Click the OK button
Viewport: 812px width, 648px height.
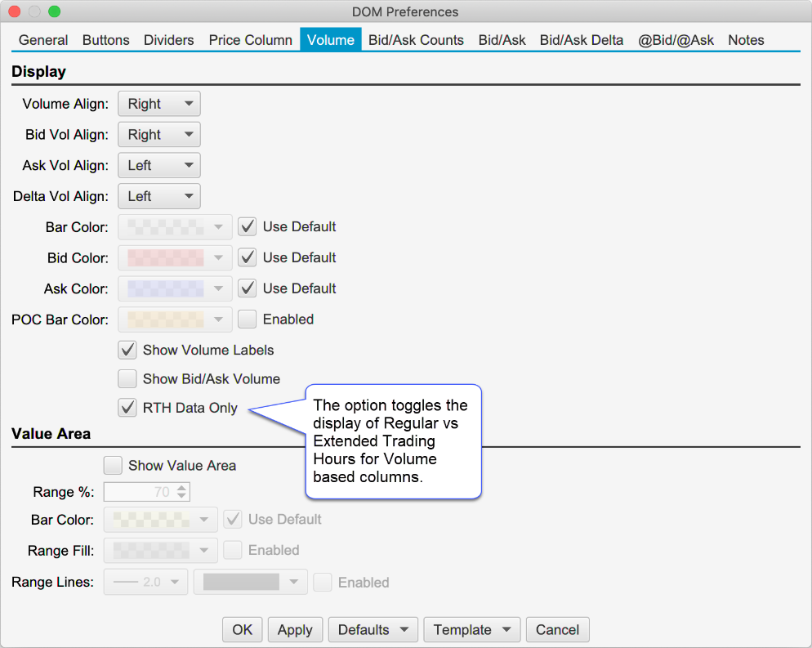(242, 629)
